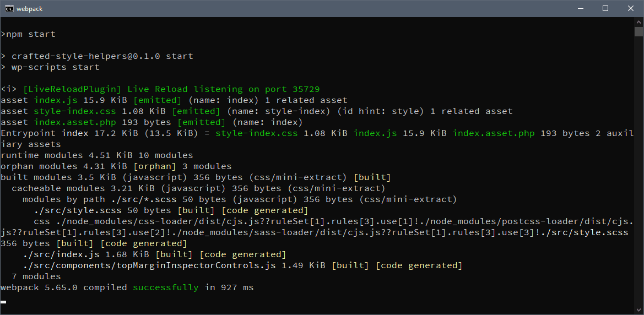Click the 'wp-scripts start' line
Viewport: 644px width, 315px height.
click(x=50, y=67)
